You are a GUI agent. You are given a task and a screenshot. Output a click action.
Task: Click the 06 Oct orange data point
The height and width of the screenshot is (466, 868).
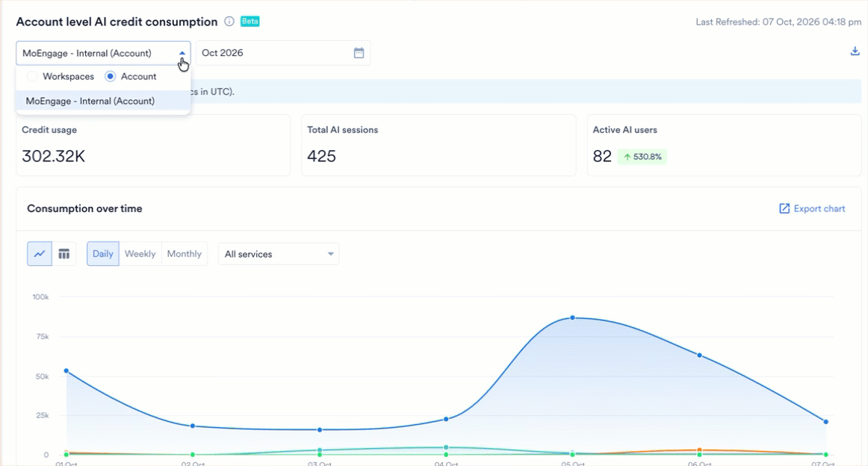700,450
